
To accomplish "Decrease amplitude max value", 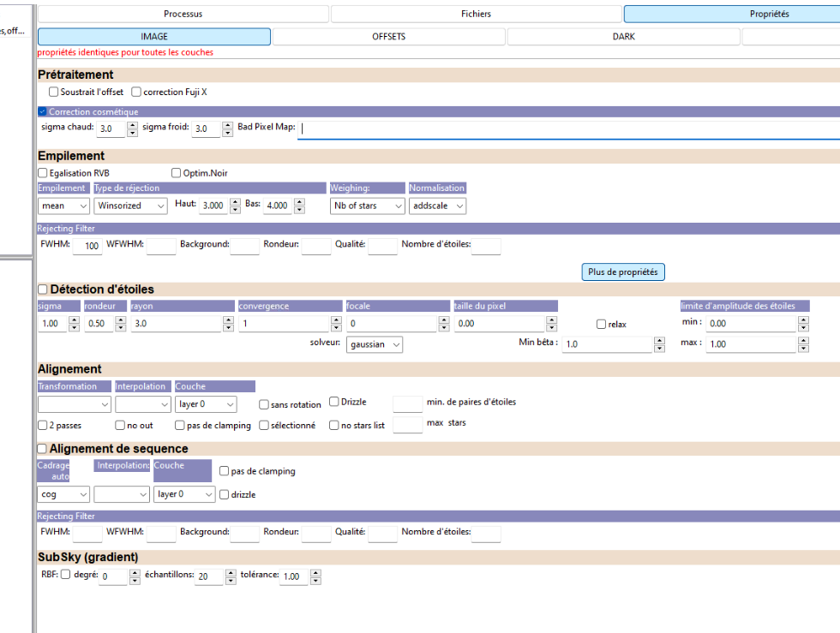I will click(x=803, y=349).
